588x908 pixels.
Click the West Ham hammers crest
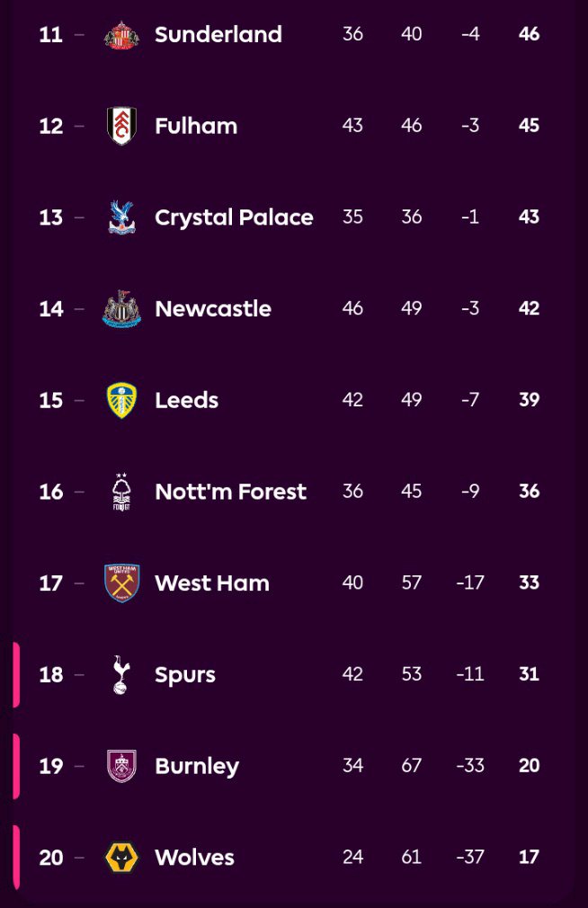121,583
